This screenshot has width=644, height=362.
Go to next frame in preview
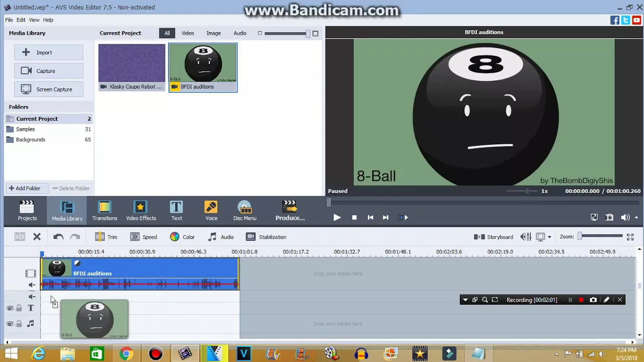tap(385, 217)
